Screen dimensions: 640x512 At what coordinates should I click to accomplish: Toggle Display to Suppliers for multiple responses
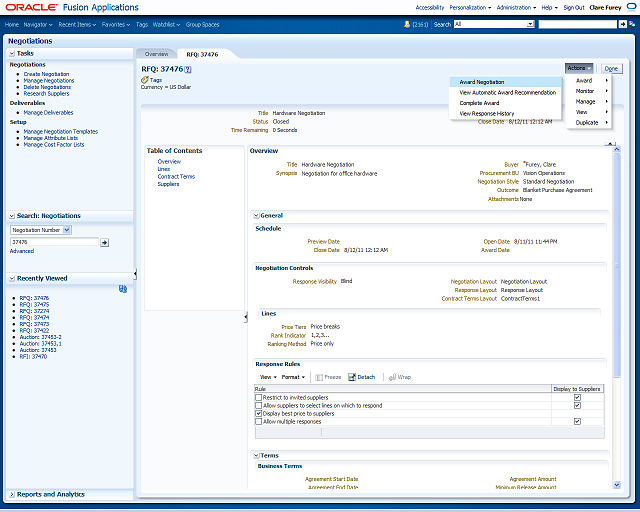pos(577,421)
